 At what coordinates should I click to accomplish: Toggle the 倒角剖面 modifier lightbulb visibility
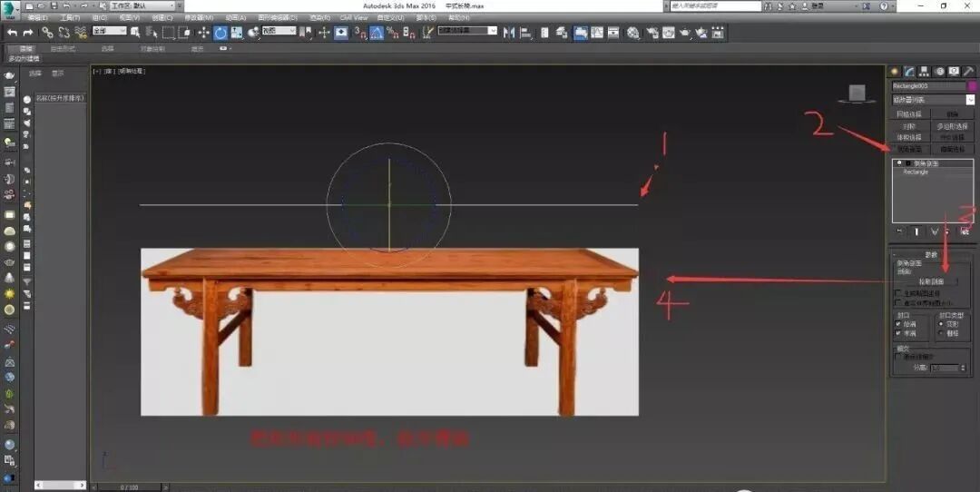click(899, 163)
